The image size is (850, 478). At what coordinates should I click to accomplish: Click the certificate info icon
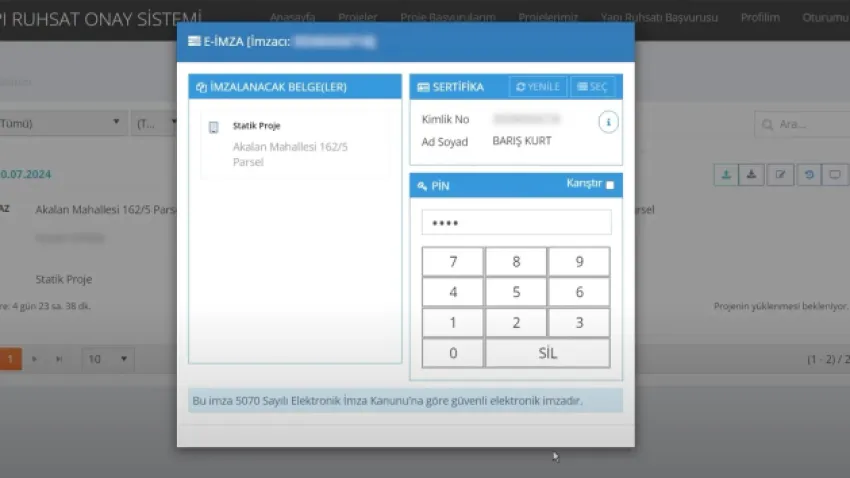(x=608, y=122)
